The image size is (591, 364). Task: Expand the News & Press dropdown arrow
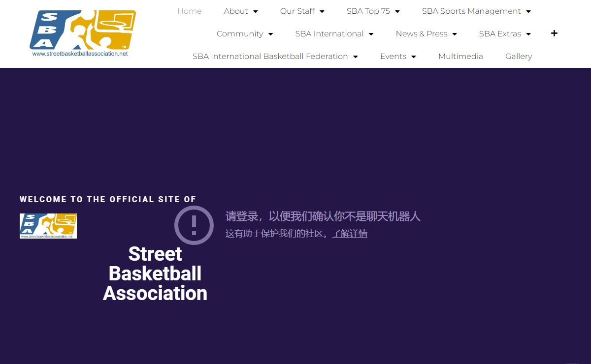(454, 34)
